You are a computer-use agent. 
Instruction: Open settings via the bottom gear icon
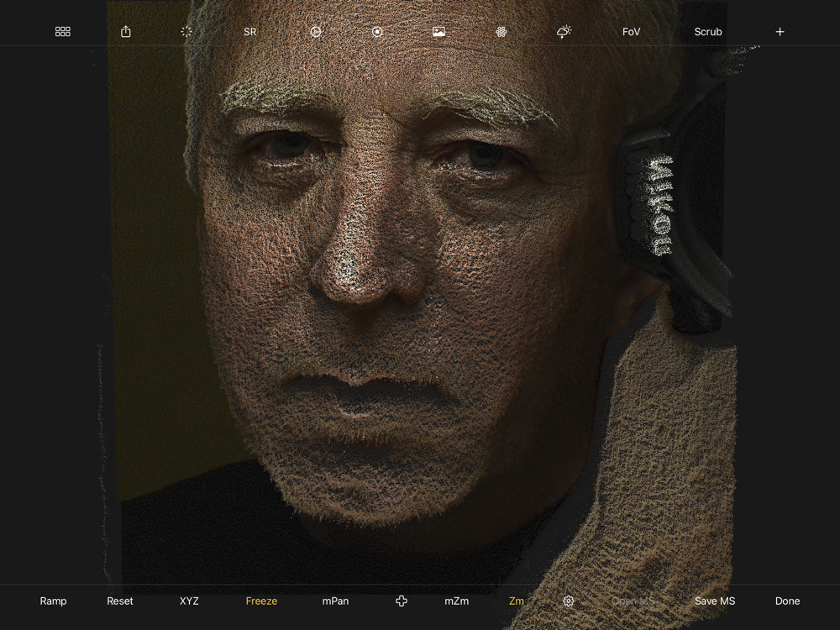tap(569, 601)
